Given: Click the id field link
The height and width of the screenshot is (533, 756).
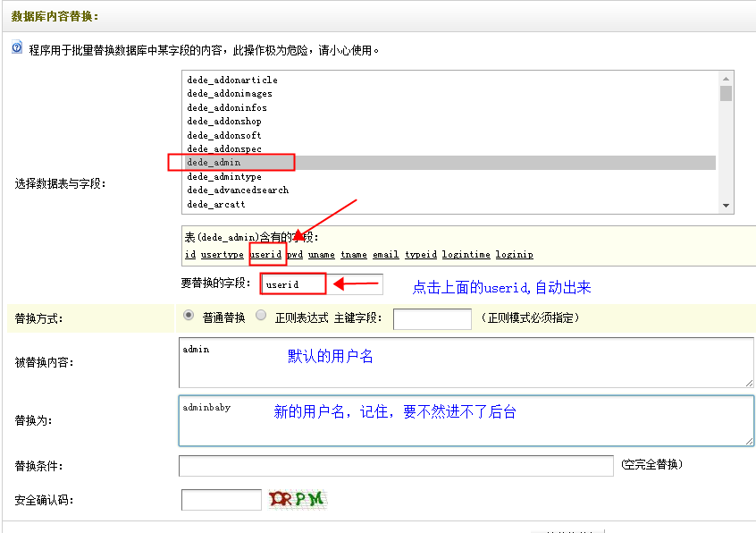Looking at the screenshot, I should coord(190,254).
